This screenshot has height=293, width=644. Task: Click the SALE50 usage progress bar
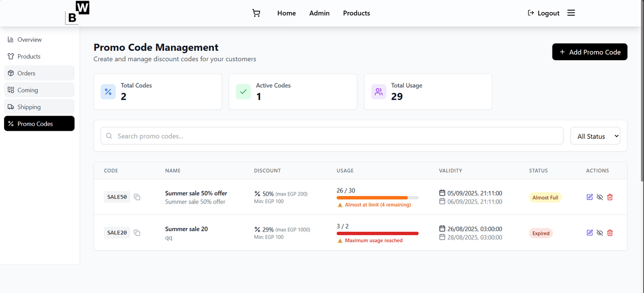[377, 198]
